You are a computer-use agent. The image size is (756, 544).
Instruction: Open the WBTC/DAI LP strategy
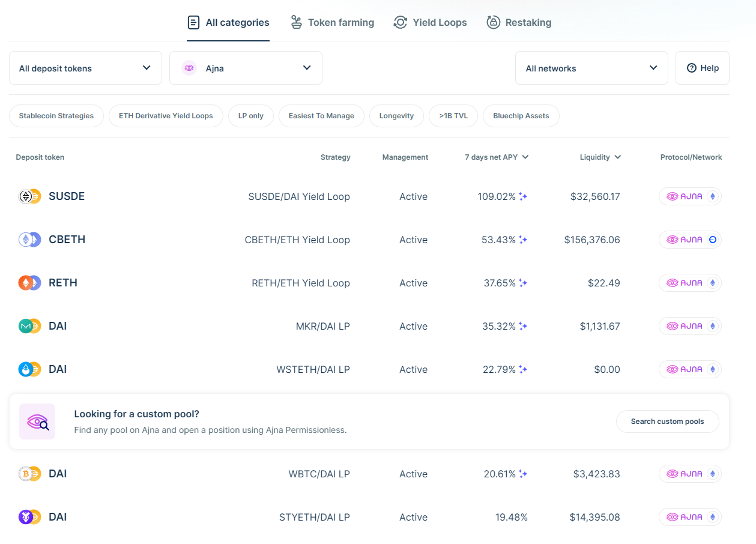click(x=319, y=474)
